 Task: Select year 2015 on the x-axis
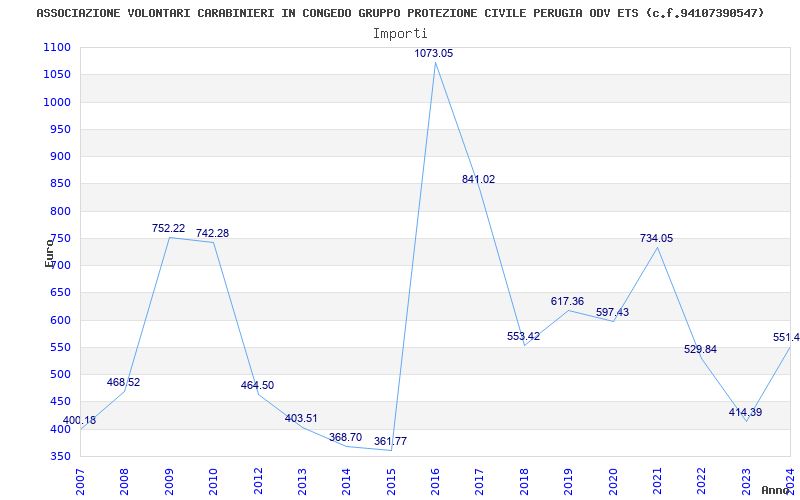coord(391,481)
